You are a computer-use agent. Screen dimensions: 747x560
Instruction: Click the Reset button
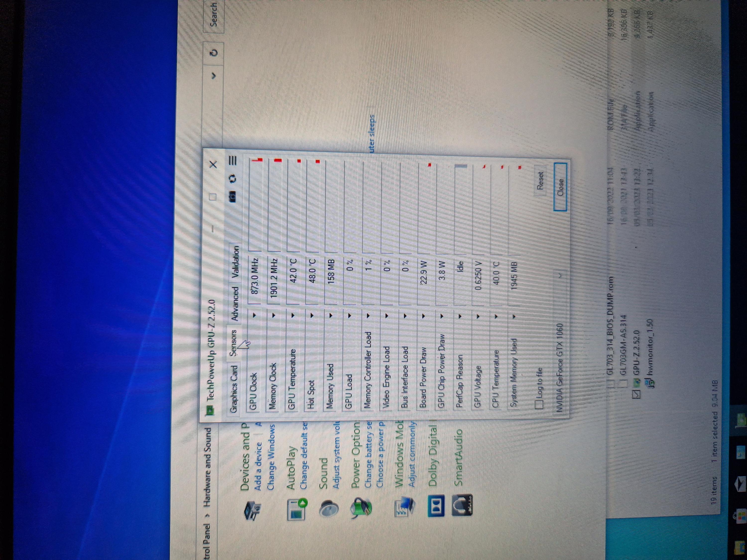[x=540, y=181]
